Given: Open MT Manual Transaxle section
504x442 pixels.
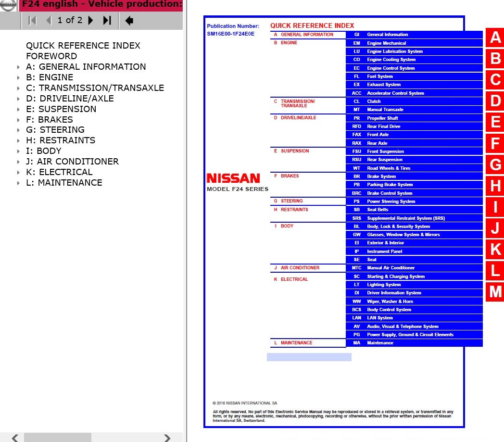Looking at the screenshot, I should [415, 110].
